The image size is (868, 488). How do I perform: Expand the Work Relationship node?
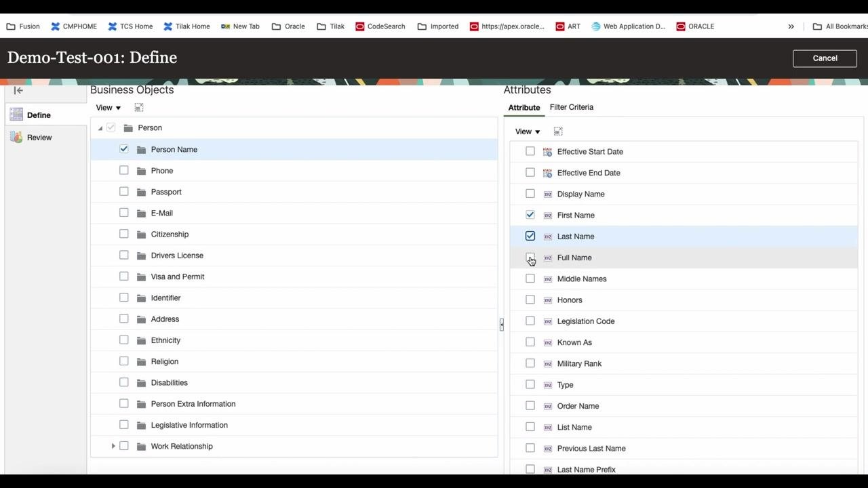click(113, 446)
